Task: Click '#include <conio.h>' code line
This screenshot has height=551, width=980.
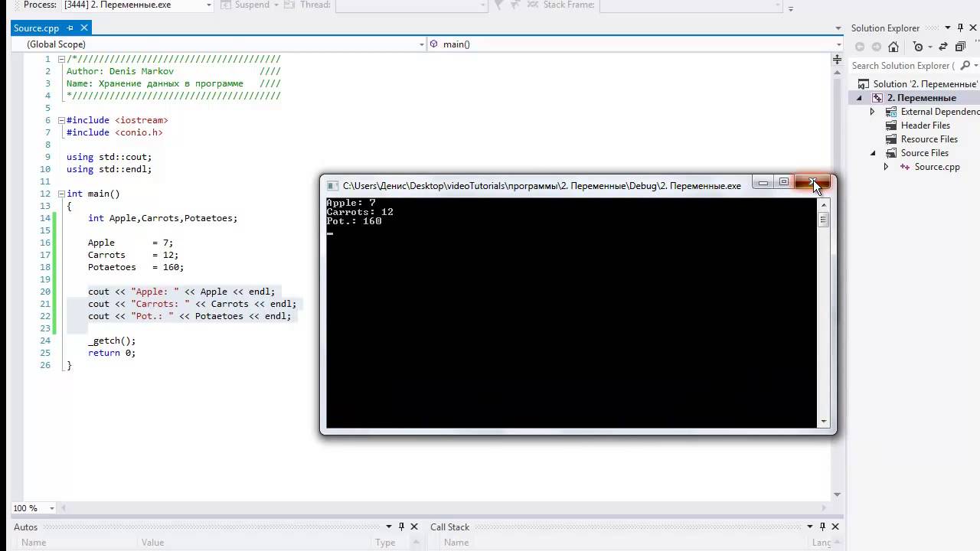Action: (x=115, y=132)
